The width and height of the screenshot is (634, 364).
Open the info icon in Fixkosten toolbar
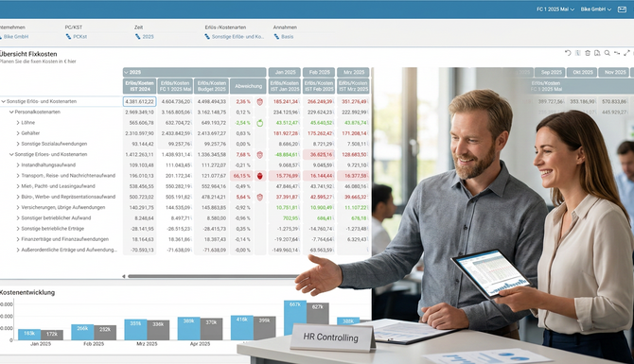pyautogui.click(x=578, y=53)
